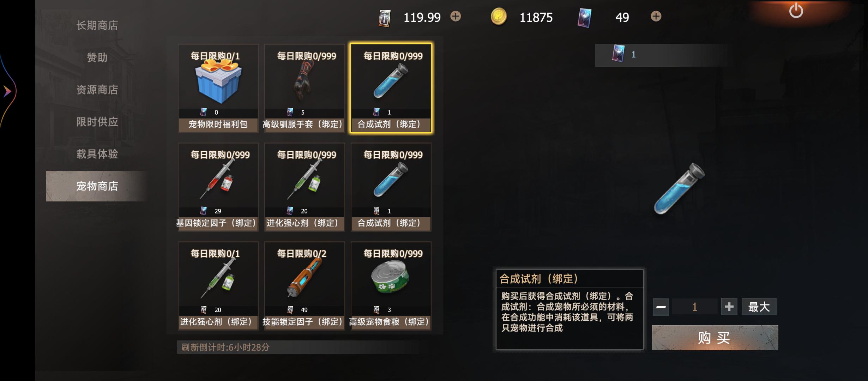Click the 购买 purchase button
The image size is (868, 381).
point(715,338)
